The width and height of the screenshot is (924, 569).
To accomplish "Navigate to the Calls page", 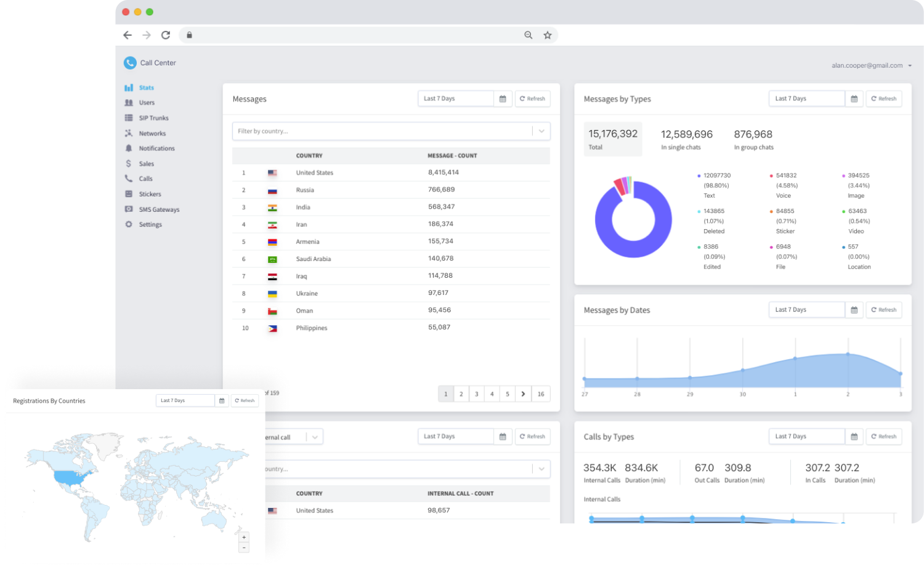I will 146,179.
